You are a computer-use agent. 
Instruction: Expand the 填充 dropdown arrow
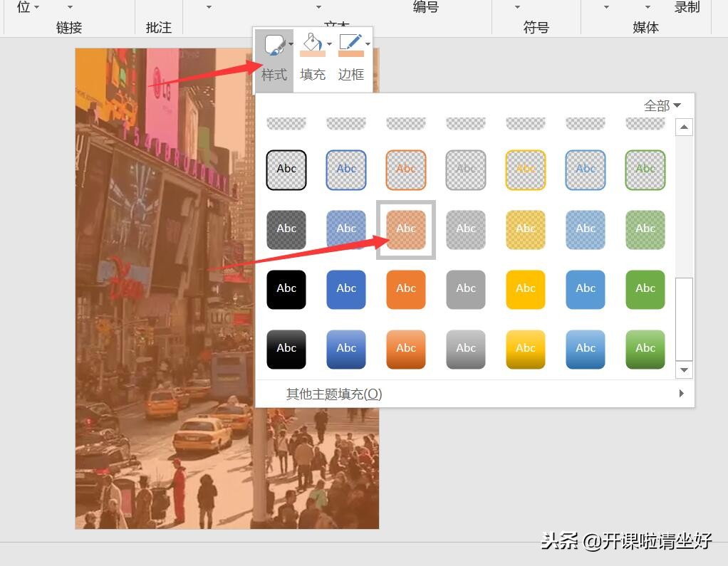pyautogui.click(x=329, y=44)
